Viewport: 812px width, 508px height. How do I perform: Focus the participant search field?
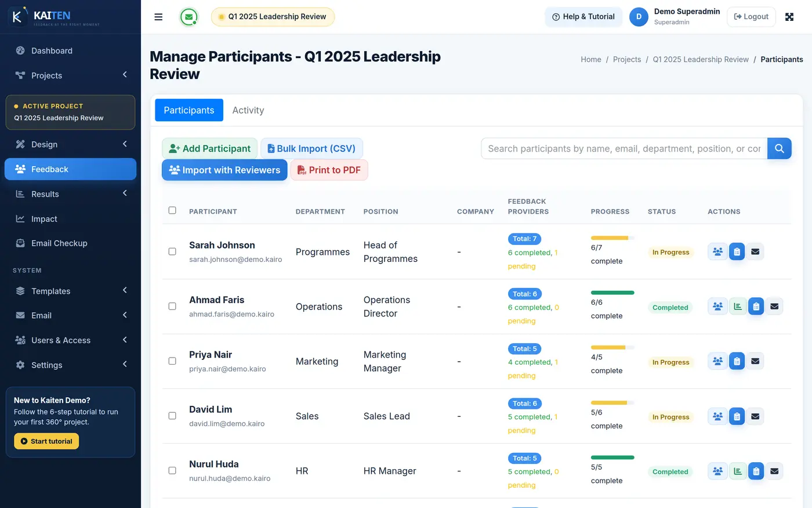[624, 149]
